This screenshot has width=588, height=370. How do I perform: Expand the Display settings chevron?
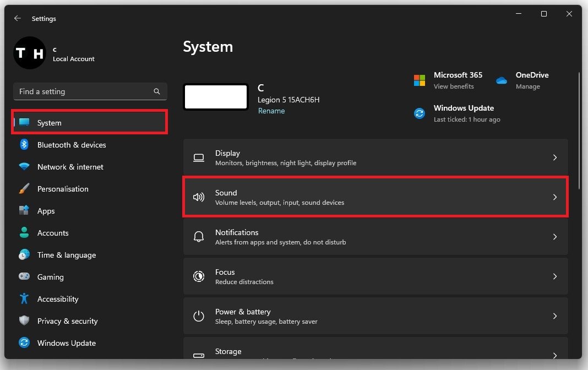[554, 157]
